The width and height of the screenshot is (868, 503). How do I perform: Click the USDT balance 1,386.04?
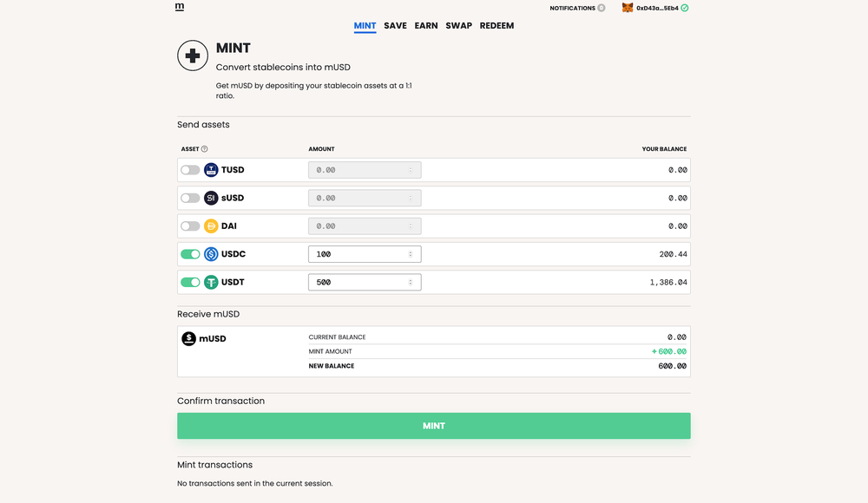[668, 282]
